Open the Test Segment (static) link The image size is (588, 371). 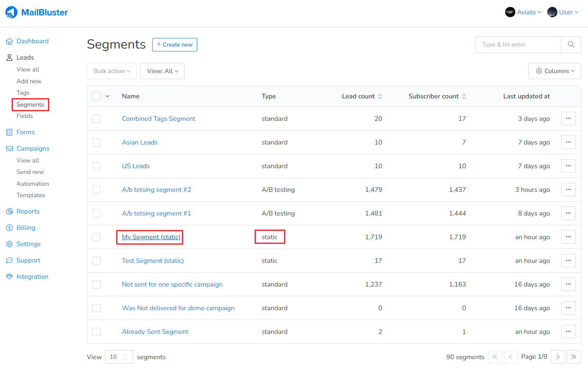pyautogui.click(x=153, y=261)
